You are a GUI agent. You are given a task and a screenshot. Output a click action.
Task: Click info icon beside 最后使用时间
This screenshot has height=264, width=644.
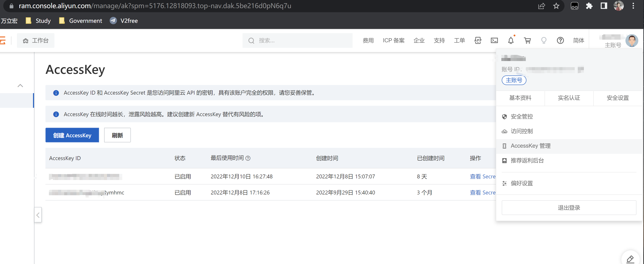pyautogui.click(x=248, y=158)
